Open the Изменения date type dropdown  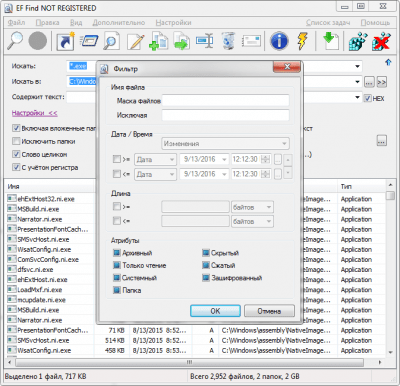pos(225,144)
